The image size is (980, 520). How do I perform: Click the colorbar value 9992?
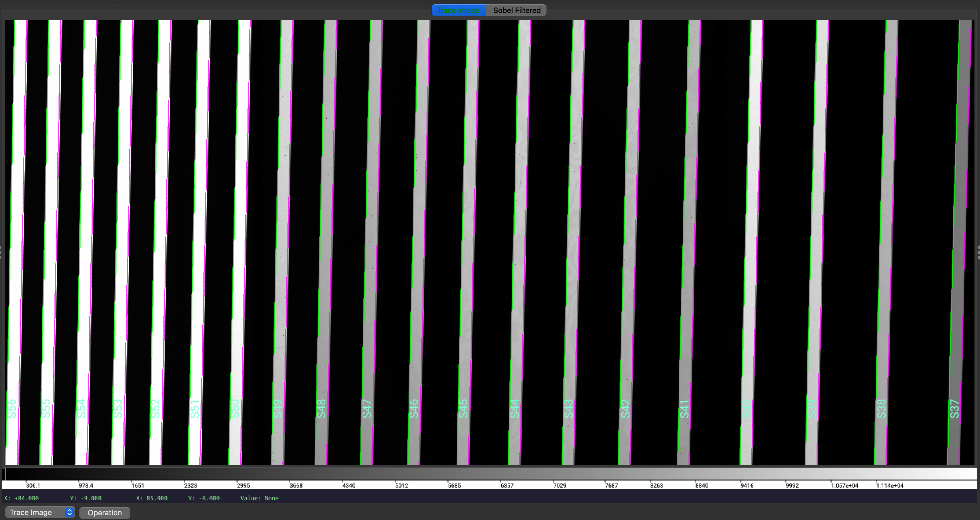coord(792,486)
